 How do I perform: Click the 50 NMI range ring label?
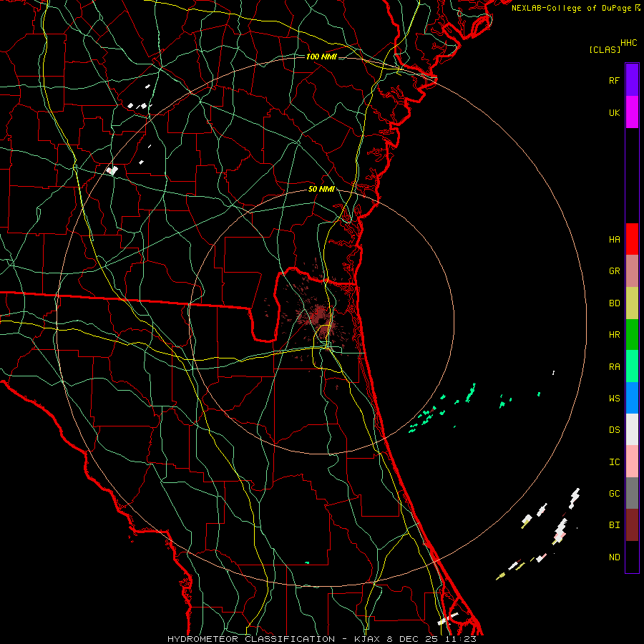point(321,189)
